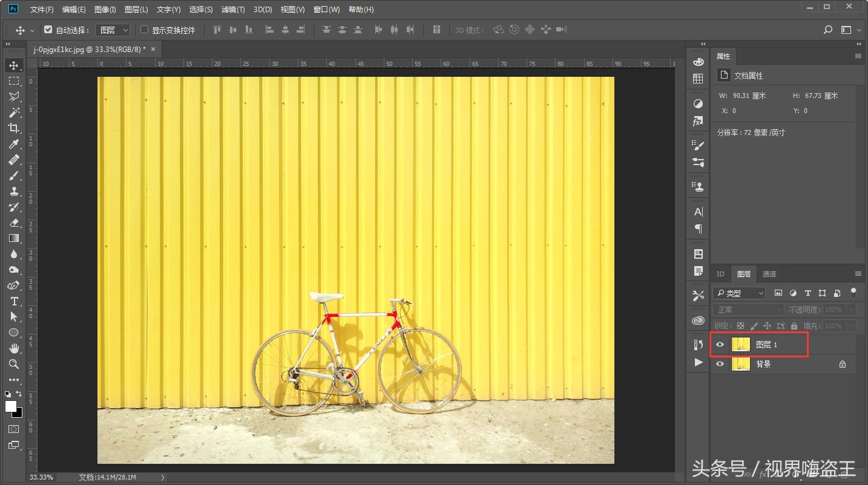Open the 滤镜(T) menu
Screen dimensions: 868x485
pos(233,10)
